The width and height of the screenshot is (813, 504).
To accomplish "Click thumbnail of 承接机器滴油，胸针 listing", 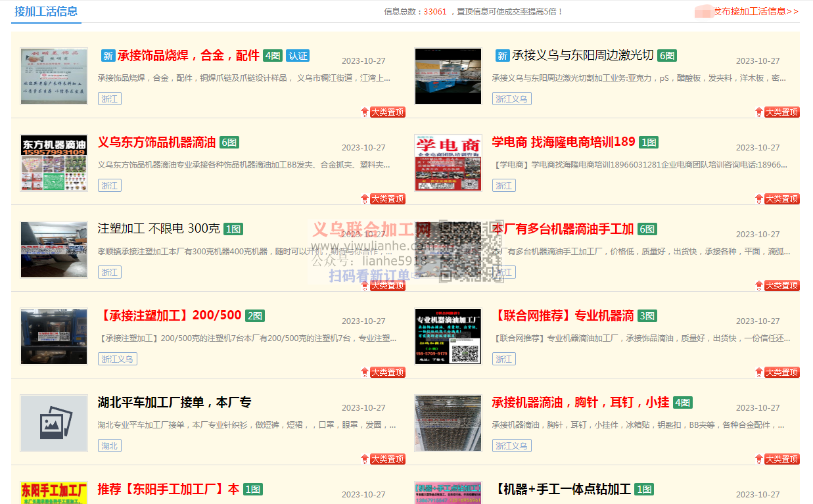I will 448,423.
